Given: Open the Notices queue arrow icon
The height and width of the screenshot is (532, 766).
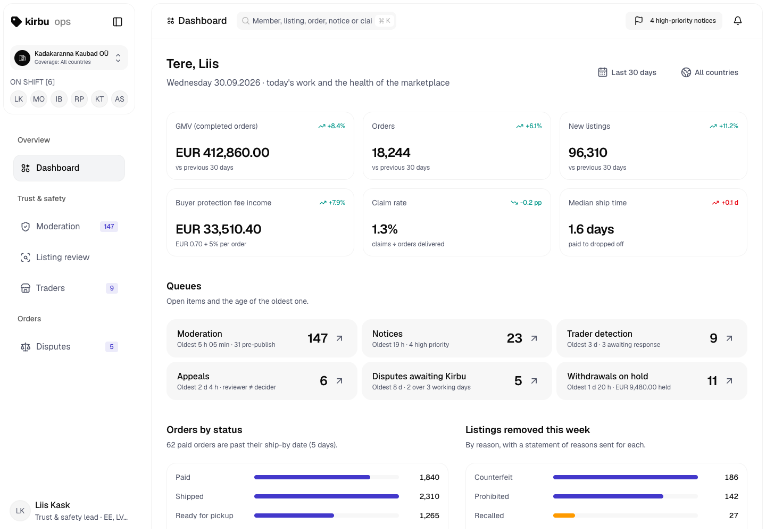Looking at the screenshot, I should click(x=534, y=338).
